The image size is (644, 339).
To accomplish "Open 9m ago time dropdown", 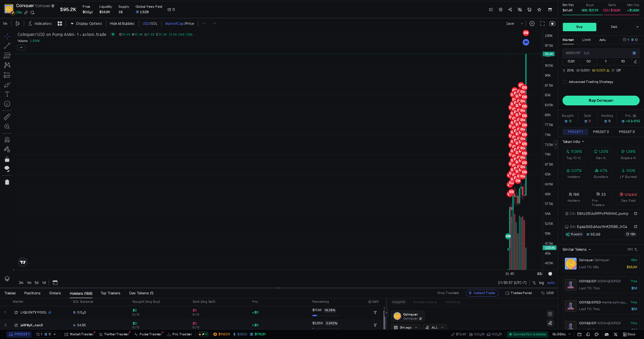I will point(407,327).
